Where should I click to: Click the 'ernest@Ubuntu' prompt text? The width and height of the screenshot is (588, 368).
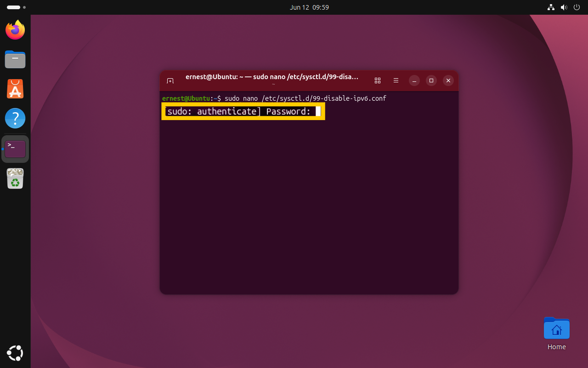click(x=186, y=98)
